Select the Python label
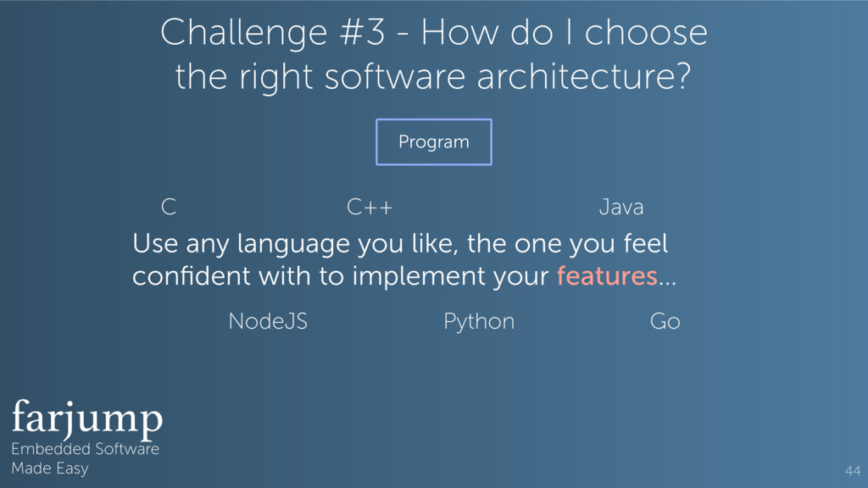This screenshot has height=488, width=868. pyautogui.click(x=479, y=322)
